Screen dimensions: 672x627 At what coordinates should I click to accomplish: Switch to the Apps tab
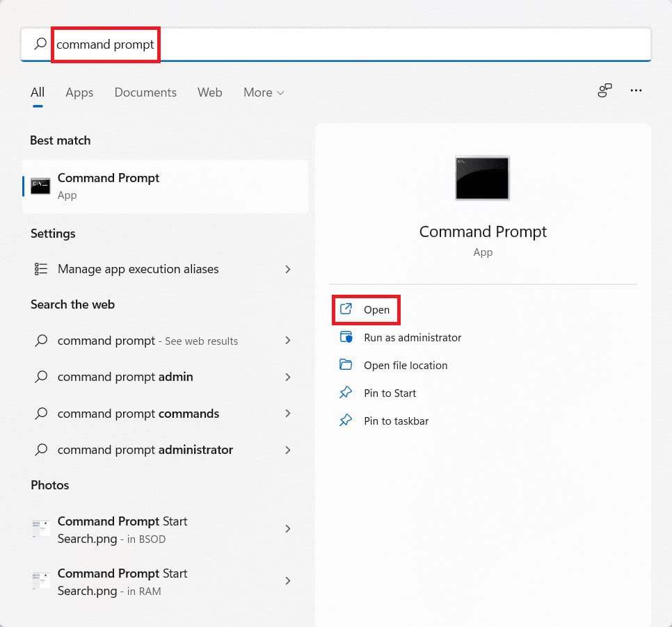[x=79, y=92]
